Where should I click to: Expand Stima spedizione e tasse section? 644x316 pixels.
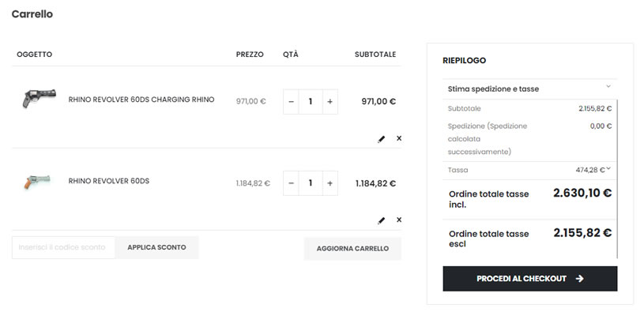(x=529, y=88)
